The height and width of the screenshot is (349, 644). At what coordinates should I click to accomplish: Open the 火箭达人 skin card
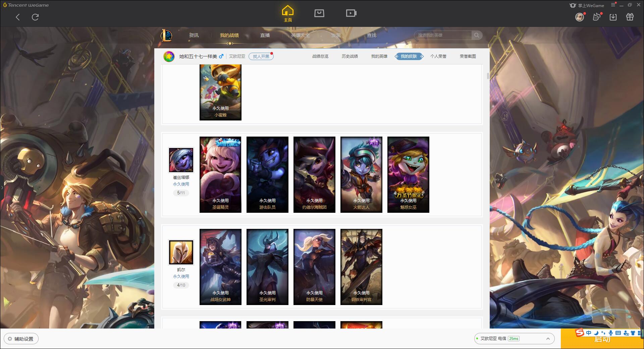tap(361, 174)
